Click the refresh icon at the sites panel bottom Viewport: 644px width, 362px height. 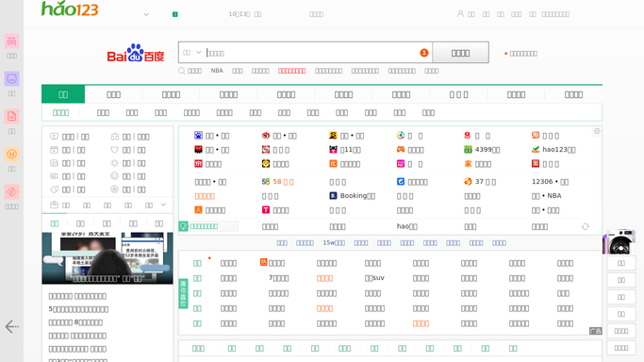point(586,226)
